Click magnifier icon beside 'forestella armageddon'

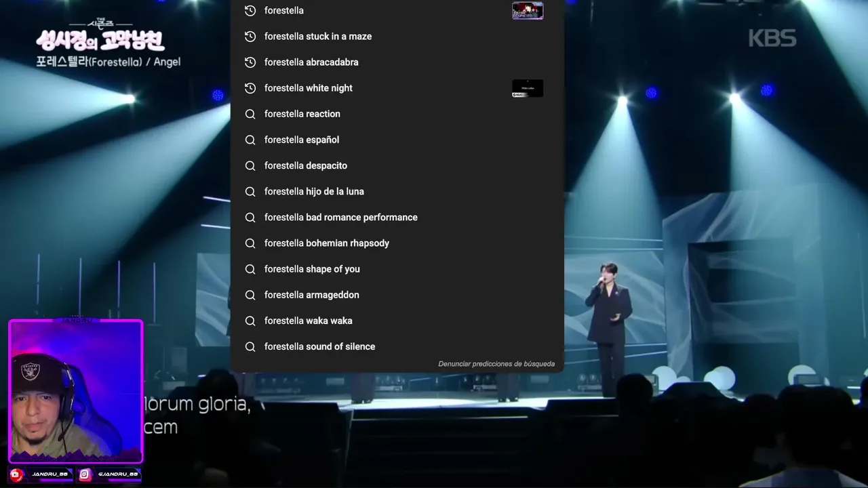point(250,295)
